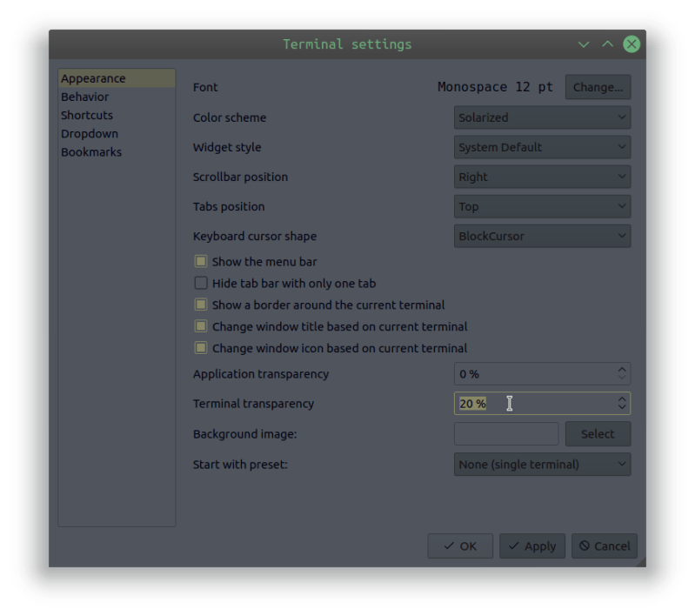This screenshot has width=695, height=616.
Task: Decrease Application transparency with down arrow
Action: 622,378
